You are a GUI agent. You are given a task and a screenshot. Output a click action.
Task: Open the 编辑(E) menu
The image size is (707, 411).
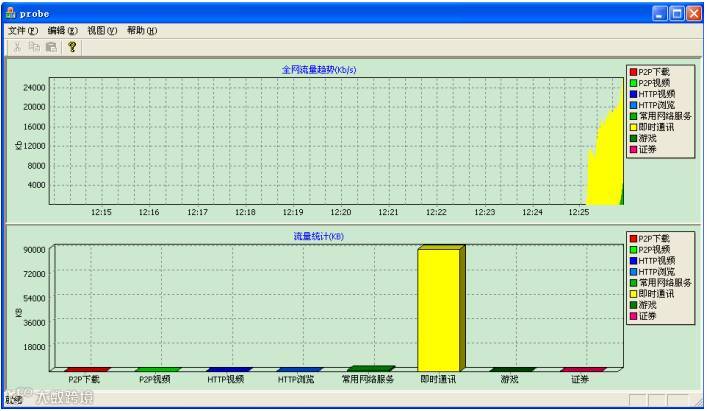coord(63,31)
